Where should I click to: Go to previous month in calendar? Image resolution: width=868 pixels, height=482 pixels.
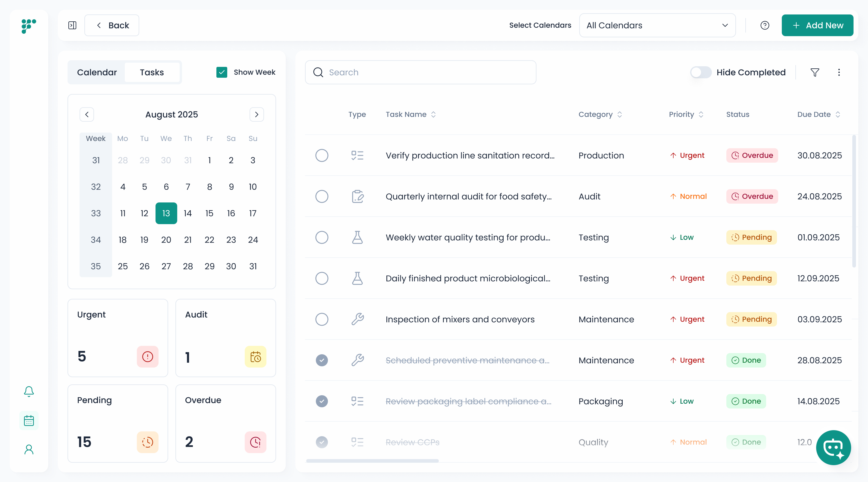[86, 114]
